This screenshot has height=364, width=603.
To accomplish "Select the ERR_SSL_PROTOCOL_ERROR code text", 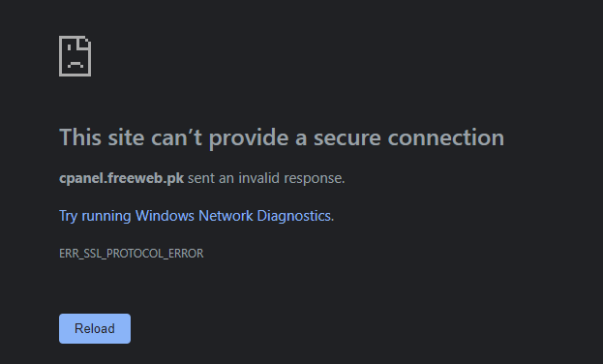I will pyautogui.click(x=131, y=254).
